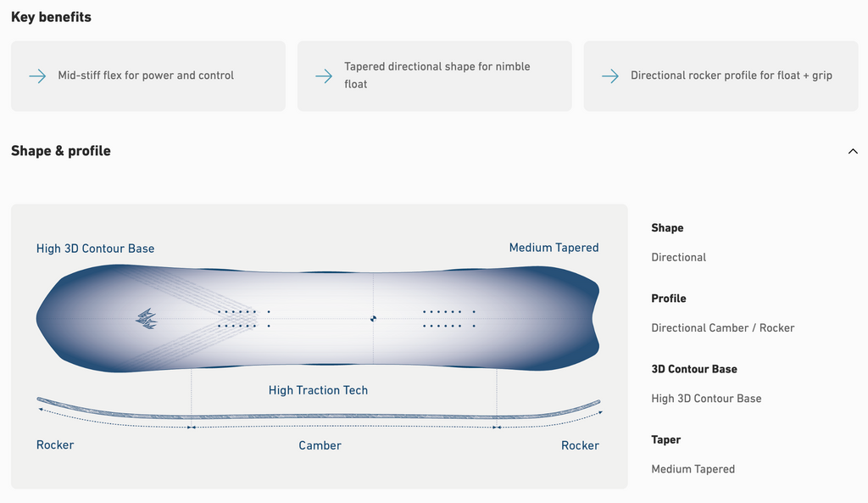This screenshot has width=868, height=503.
Task: Click the High Traction Tech label
Action: pyautogui.click(x=318, y=390)
